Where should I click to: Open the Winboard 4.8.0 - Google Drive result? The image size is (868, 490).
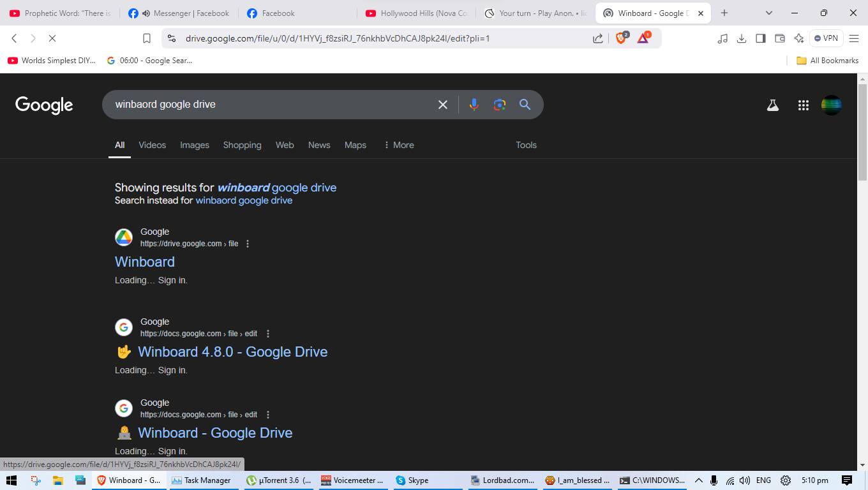coord(232,352)
